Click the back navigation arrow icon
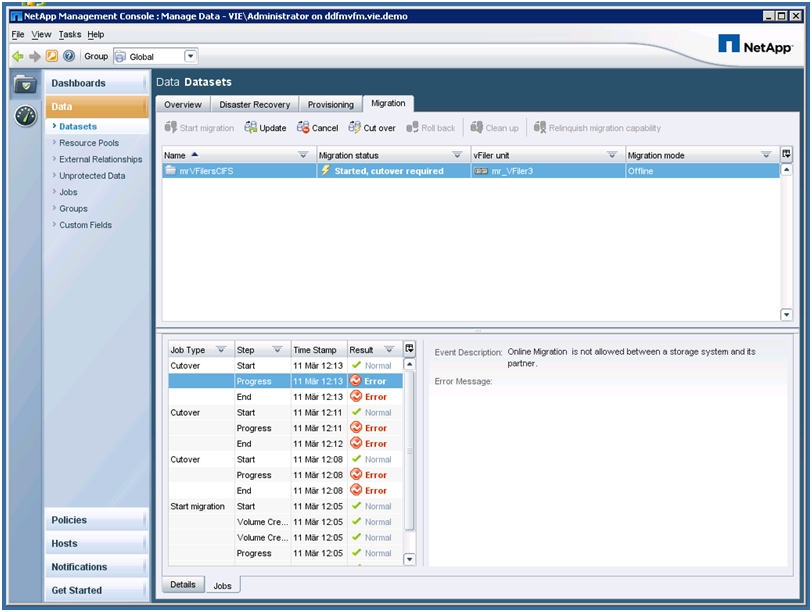The height and width of the screenshot is (612, 812). pyautogui.click(x=18, y=57)
